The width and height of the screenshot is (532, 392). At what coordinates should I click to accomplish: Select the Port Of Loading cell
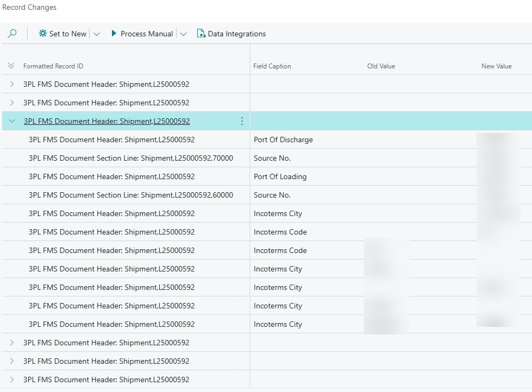(280, 176)
